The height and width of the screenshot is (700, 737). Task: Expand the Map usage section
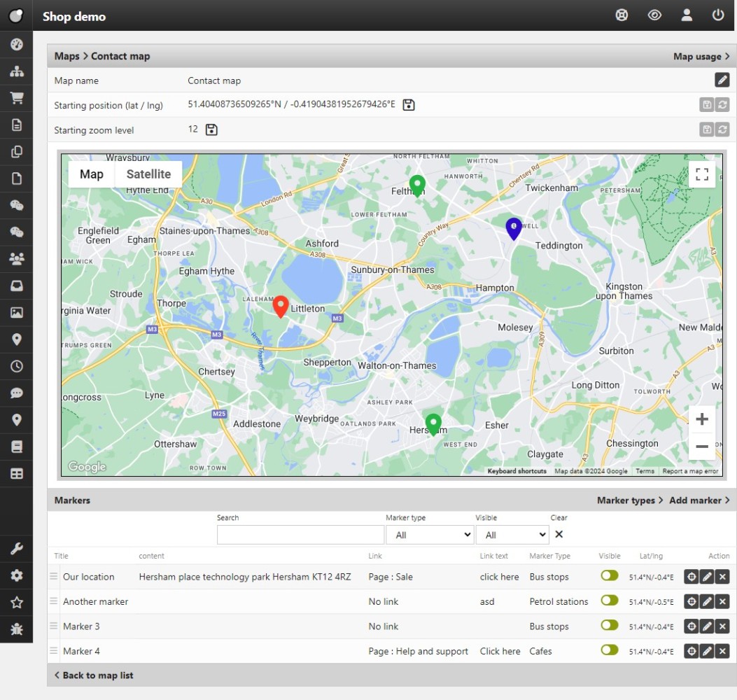(x=701, y=56)
